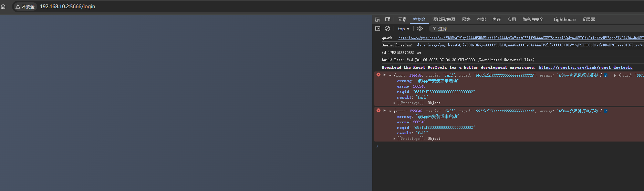644x191 pixels.
Task: Open the reactjs.org react-devtools link
Action: click(585, 67)
